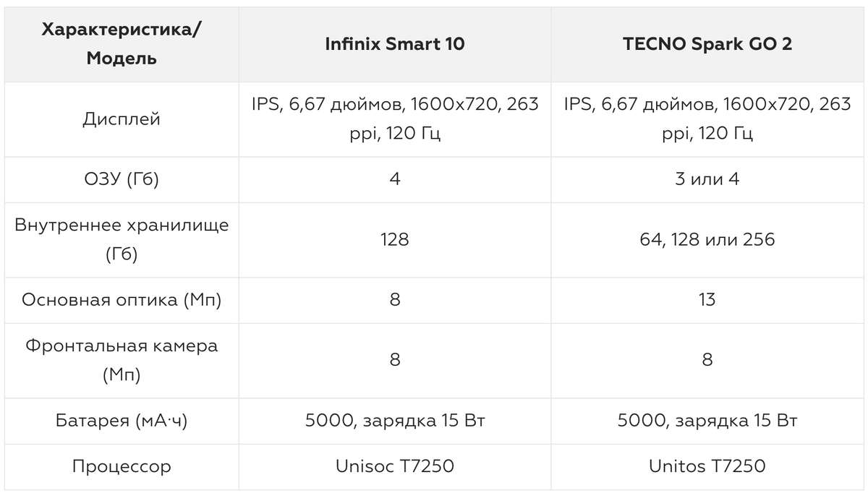Click TECNO display specs cell

pyautogui.click(x=707, y=119)
